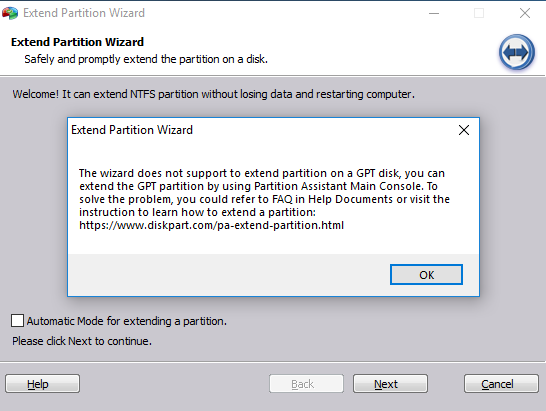Click the blue double-arrow wizard icon
The height and width of the screenshot is (411, 546).
click(x=517, y=52)
